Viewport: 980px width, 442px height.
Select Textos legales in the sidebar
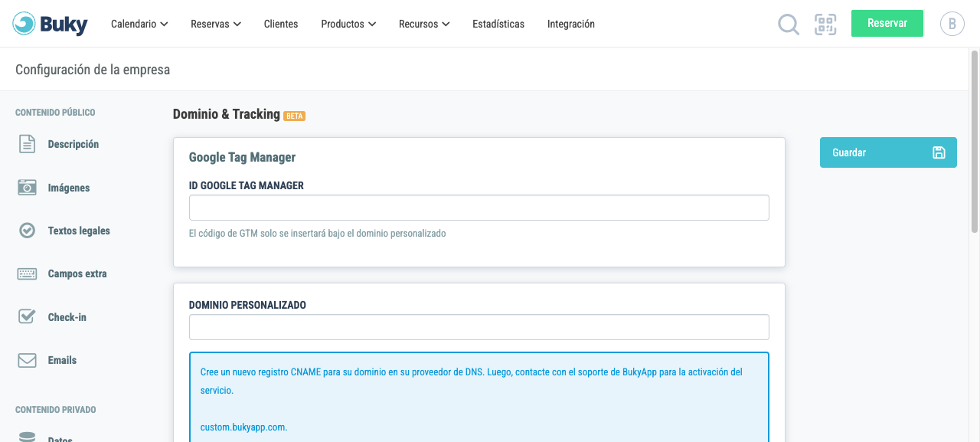[79, 231]
